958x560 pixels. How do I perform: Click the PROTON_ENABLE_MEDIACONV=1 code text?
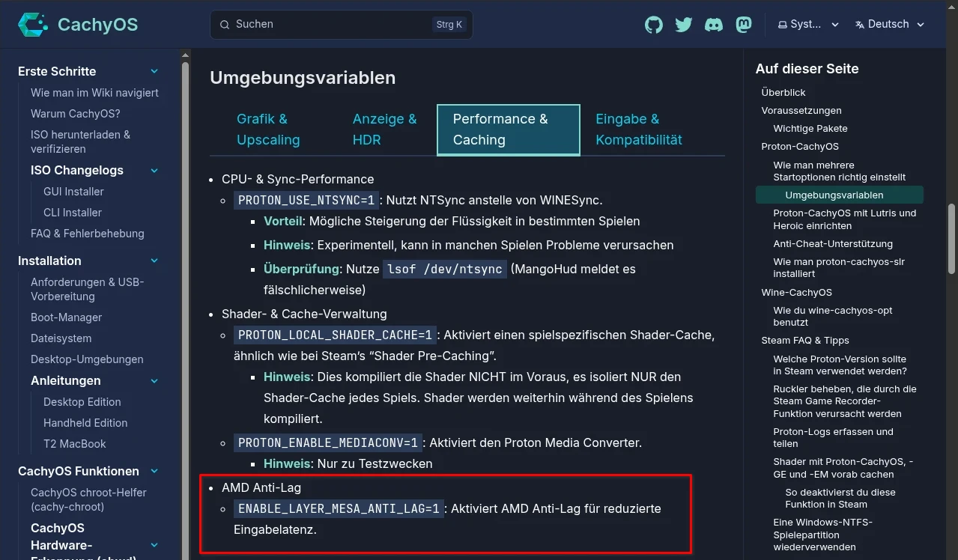[x=328, y=443]
